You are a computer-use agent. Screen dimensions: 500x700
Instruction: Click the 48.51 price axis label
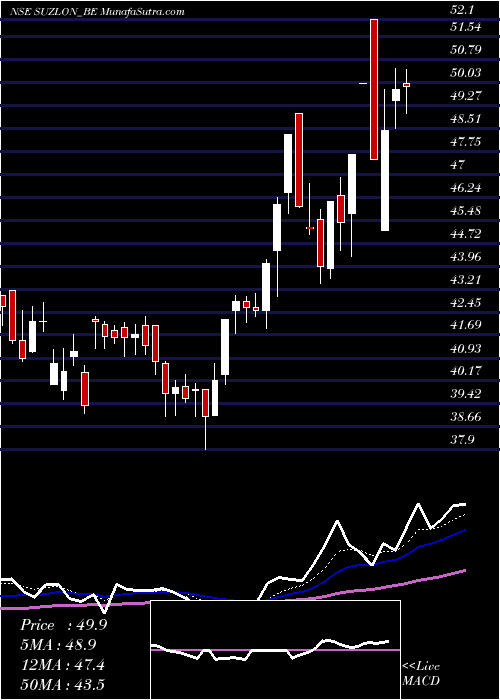coord(466,119)
